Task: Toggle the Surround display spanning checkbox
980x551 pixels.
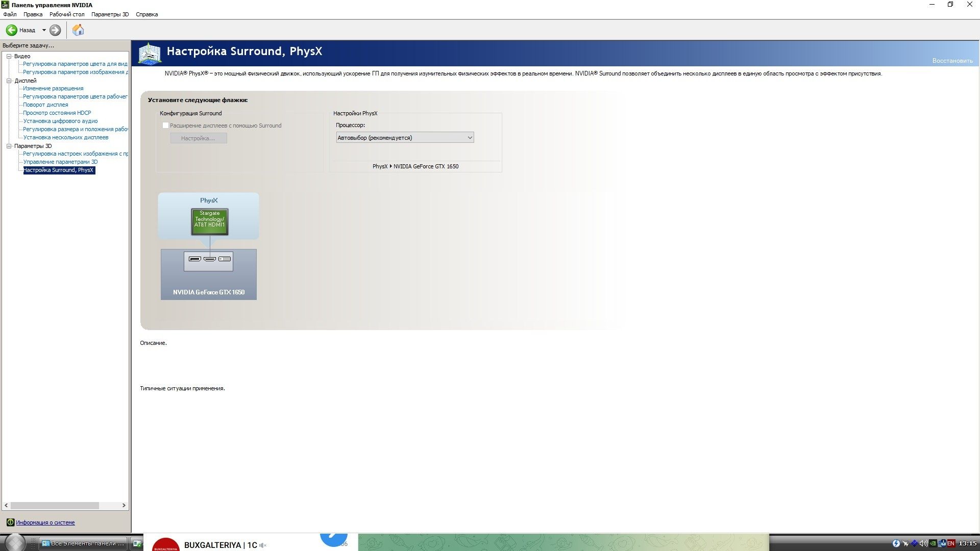Action: pyautogui.click(x=165, y=126)
